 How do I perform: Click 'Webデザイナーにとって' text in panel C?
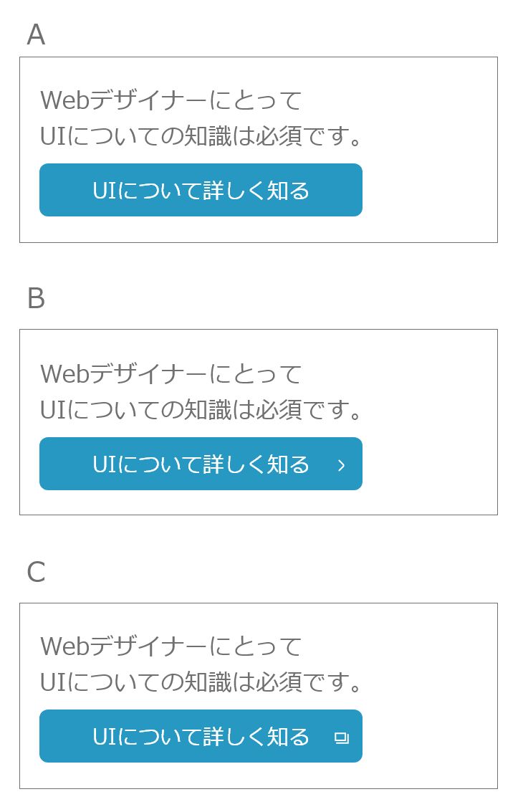[x=171, y=646]
